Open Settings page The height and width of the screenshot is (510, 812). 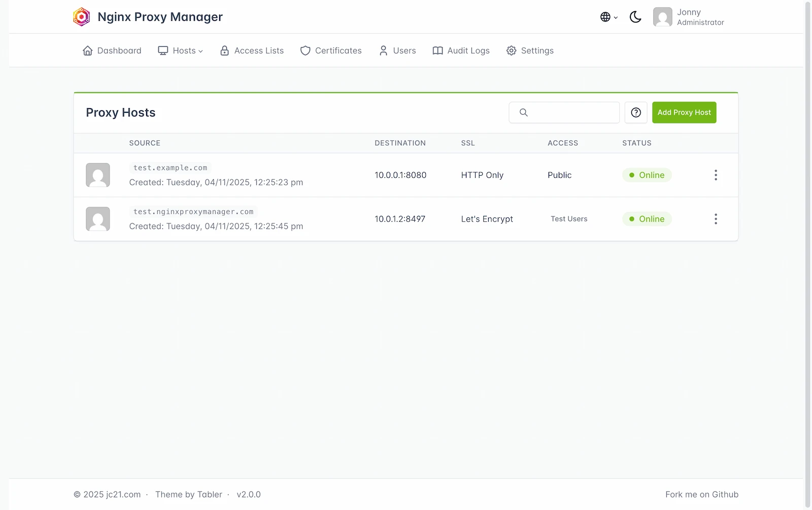pyautogui.click(x=530, y=50)
